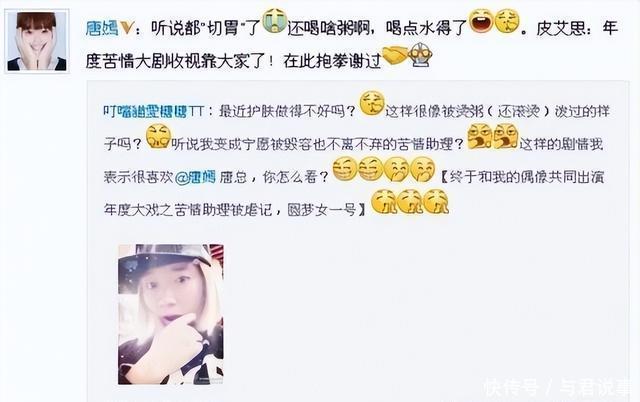Click the first grinning emoji after 你怎么看
The image size is (640, 402).
click(345, 170)
